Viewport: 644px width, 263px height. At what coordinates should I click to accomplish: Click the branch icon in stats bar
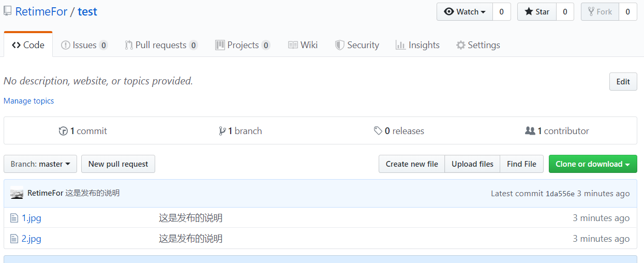[222, 131]
